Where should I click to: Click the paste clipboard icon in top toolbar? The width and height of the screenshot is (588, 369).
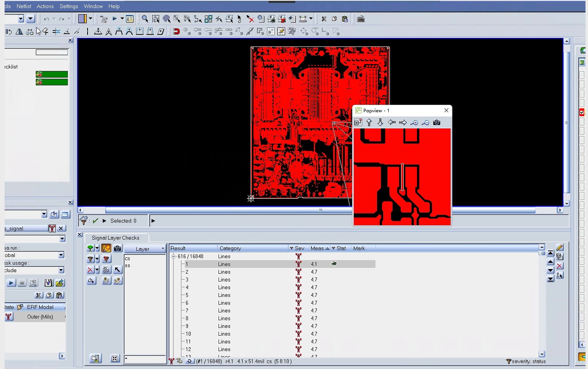coord(345,19)
